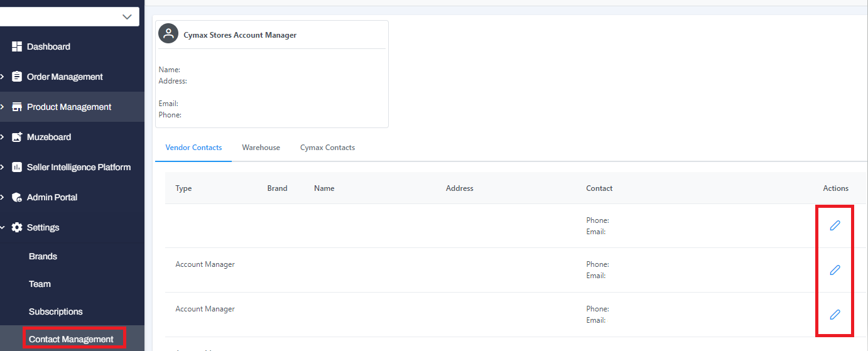Click the Admin Portal shield icon
The width and height of the screenshot is (868, 351).
(x=17, y=197)
